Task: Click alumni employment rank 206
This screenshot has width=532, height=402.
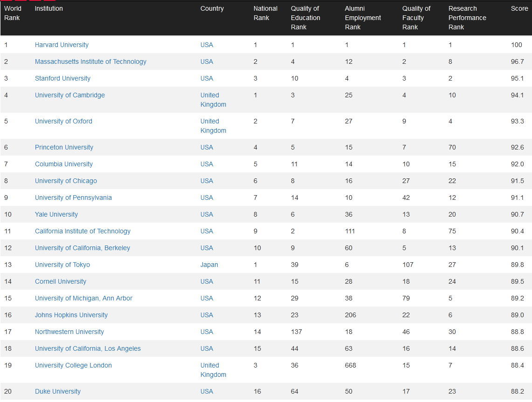Action: [351, 315]
